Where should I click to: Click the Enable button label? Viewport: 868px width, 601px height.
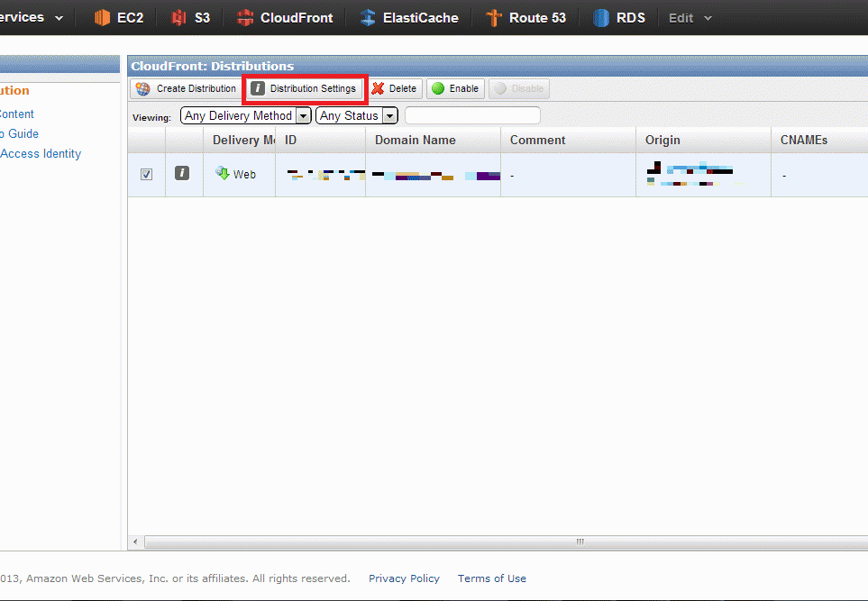(464, 88)
